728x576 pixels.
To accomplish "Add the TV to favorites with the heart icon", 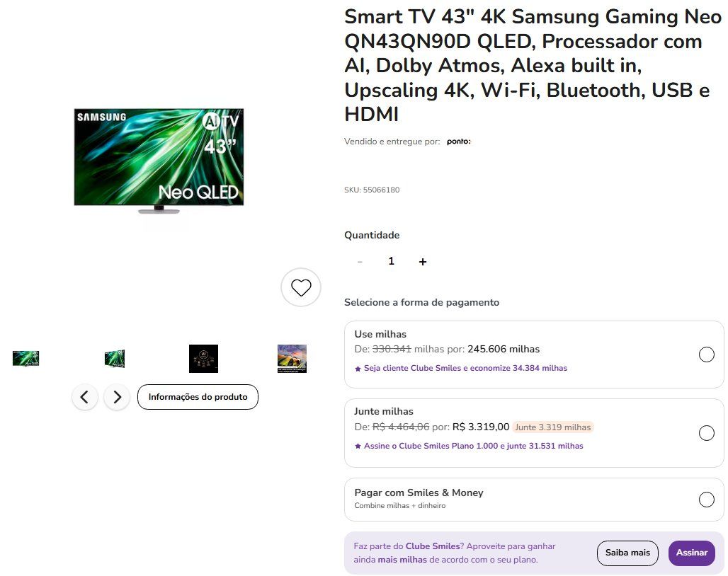I will [301, 287].
